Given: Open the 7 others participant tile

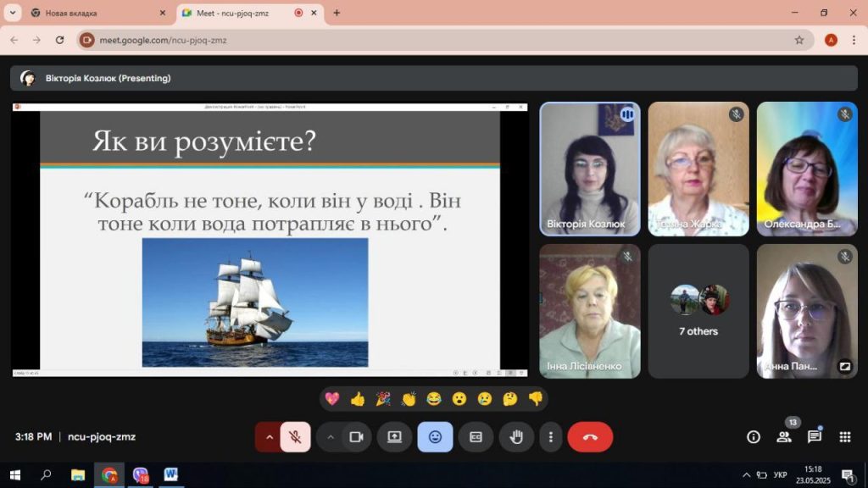Looking at the screenshot, I should (698, 311).
